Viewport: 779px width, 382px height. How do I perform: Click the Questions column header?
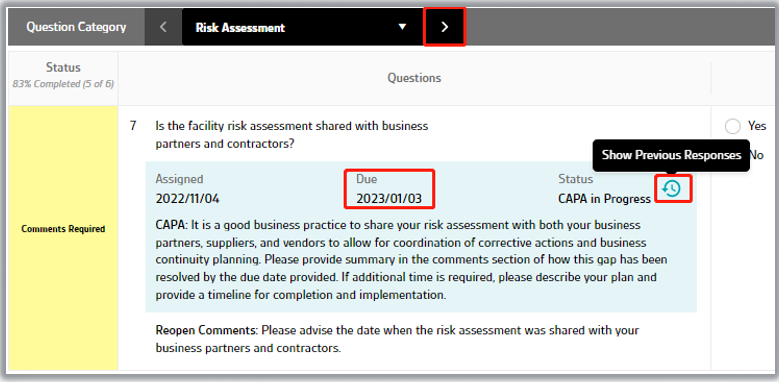click(x=414, y=78)
